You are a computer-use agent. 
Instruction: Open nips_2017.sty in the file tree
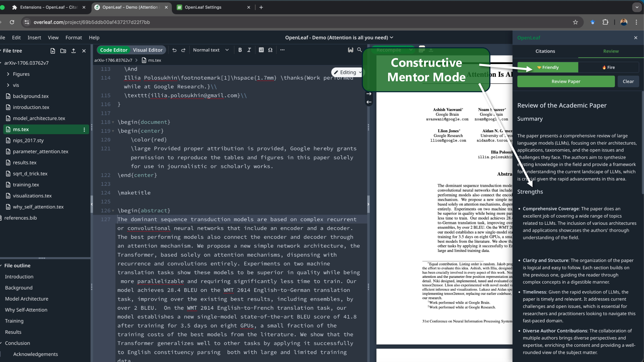point(28,140)
